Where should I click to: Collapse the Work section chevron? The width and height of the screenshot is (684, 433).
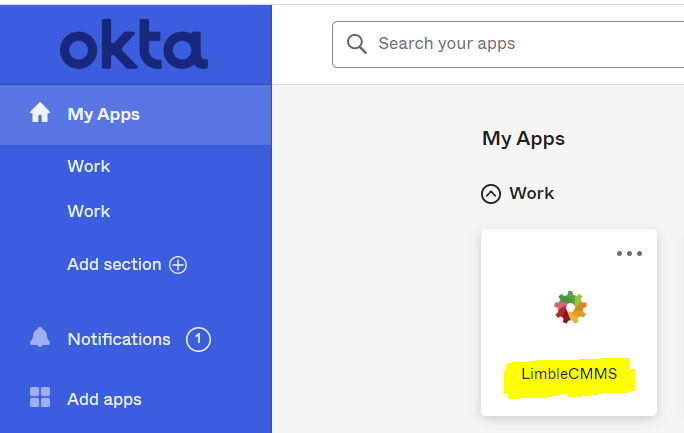[x=491, y=194]
